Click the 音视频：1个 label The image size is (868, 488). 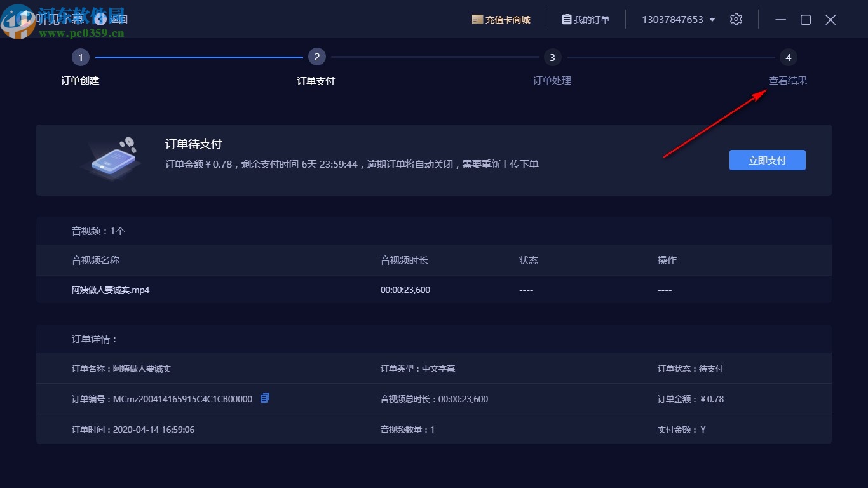[x=98, y=231]
